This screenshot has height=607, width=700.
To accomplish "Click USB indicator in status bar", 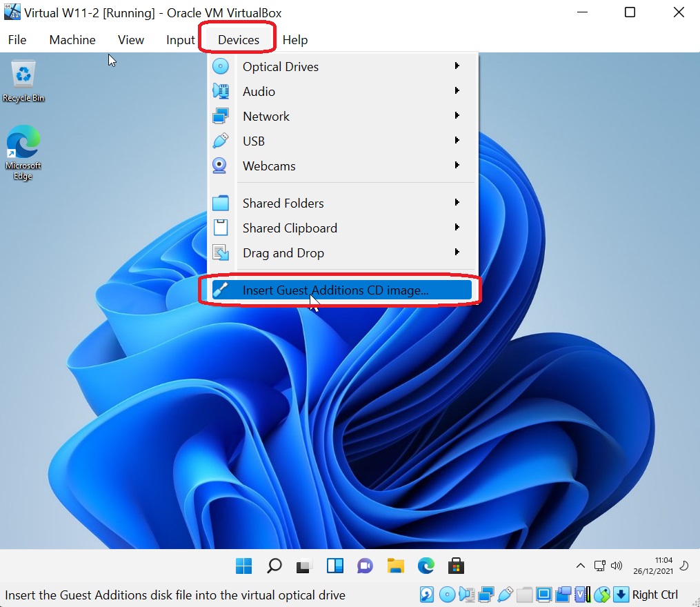I will (505, 595).
